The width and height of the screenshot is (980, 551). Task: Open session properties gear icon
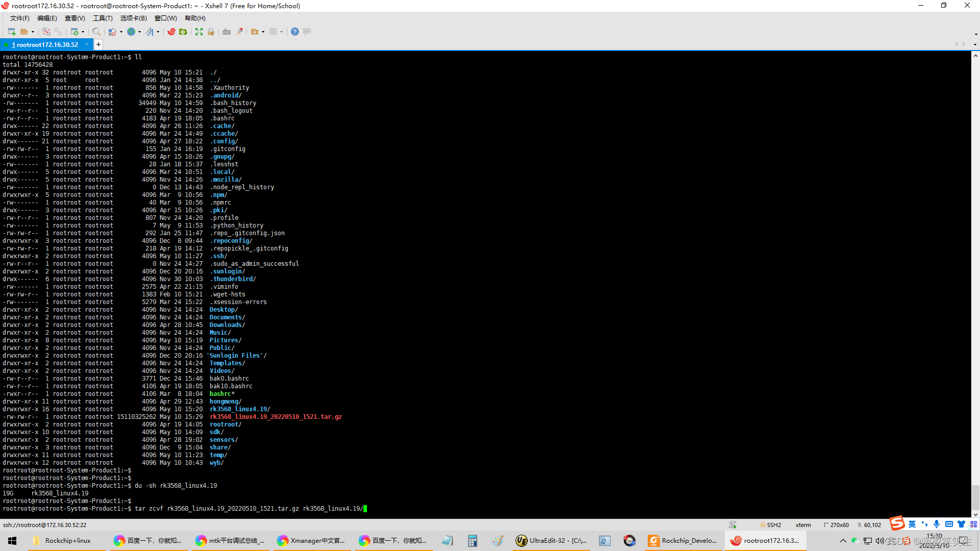[x=76, y=32]
